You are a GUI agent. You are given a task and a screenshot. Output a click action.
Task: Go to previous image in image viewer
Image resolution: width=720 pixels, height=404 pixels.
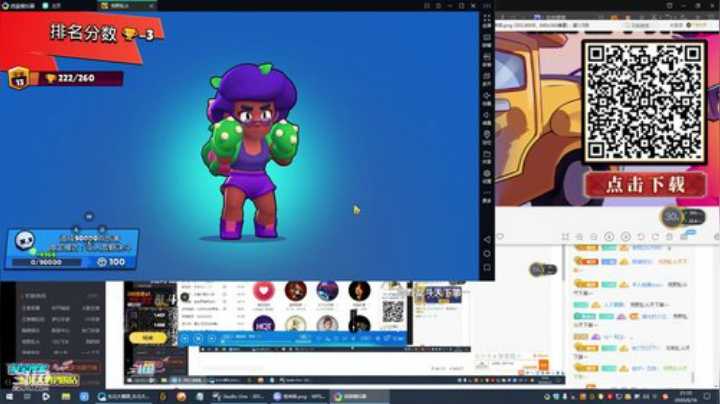tap(609, 236)
